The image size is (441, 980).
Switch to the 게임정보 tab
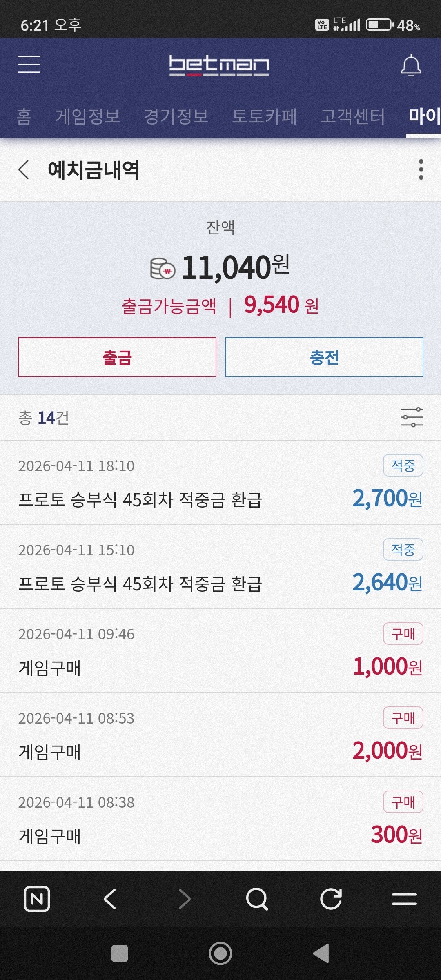(x=88, y=116)
